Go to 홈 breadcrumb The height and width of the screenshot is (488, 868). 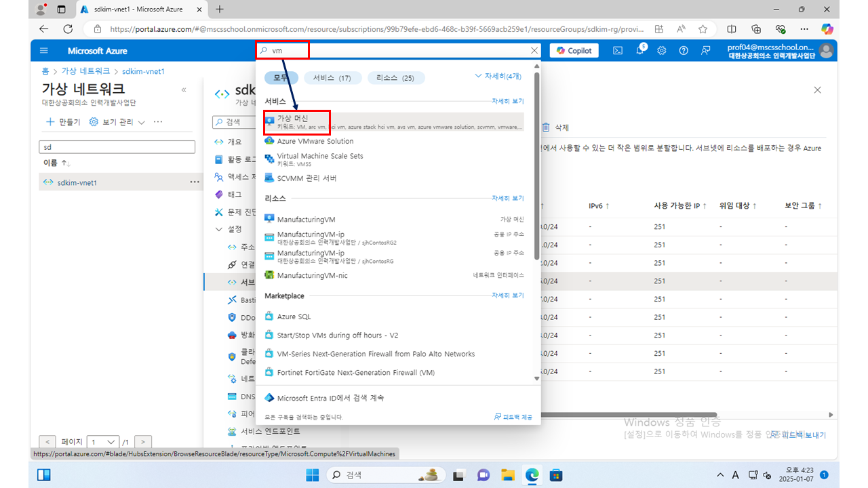point(45,71)
